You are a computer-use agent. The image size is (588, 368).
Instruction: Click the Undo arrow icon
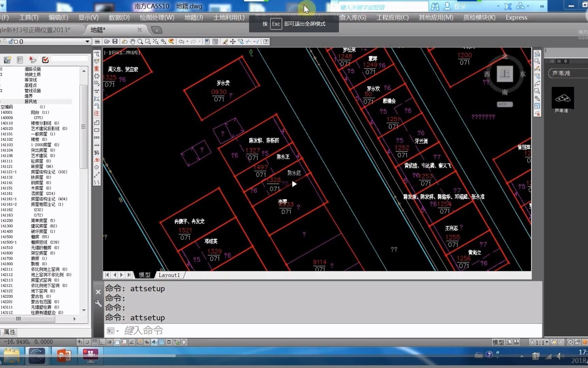pos(181,42)
